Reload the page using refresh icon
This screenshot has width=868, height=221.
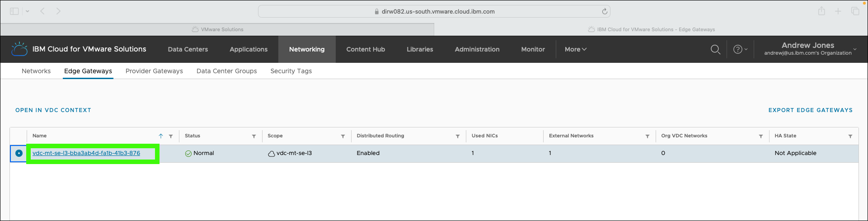tap(604, 11)
